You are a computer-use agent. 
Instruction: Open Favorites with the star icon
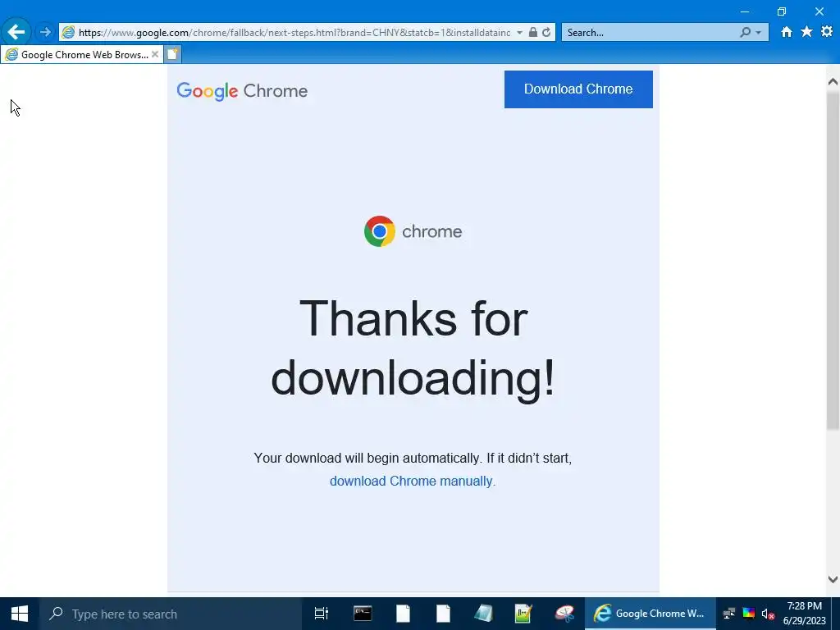point(806,32)
